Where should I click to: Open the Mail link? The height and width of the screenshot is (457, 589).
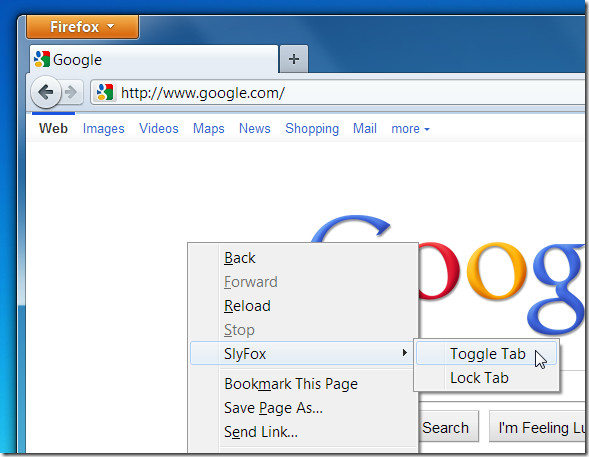(x=365, y=128)
